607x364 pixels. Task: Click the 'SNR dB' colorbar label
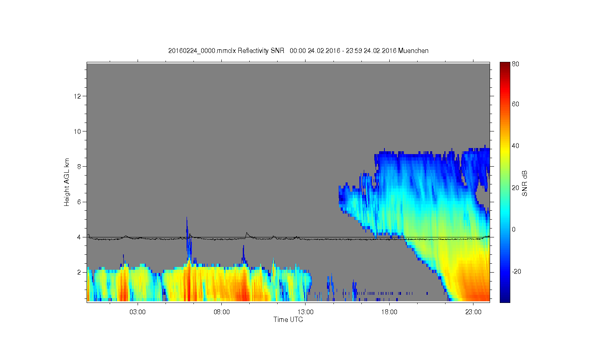point(524,183)
